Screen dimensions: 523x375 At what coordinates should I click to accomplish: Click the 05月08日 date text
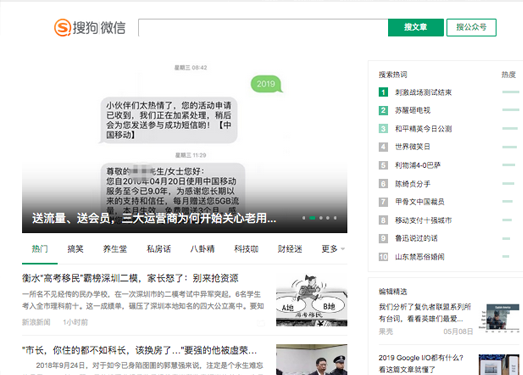coord(458,332)
